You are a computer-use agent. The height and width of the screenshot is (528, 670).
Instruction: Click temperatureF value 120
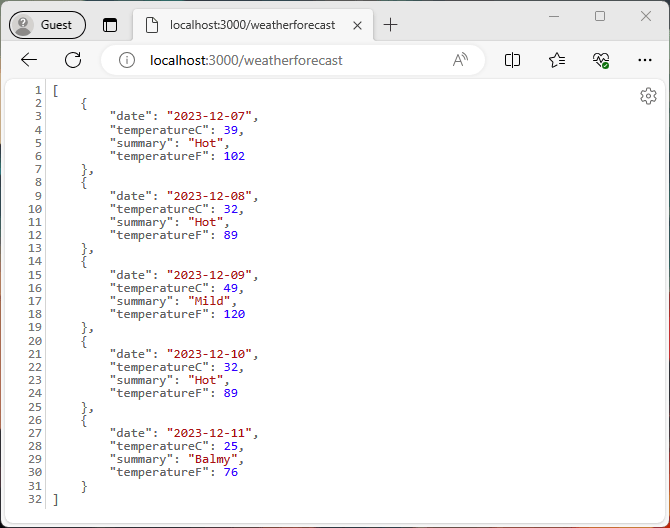234,314
